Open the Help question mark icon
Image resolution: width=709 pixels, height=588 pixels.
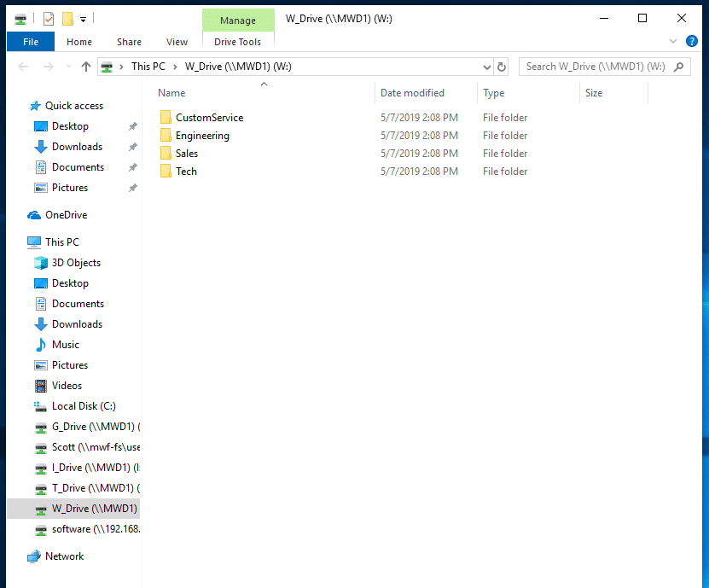(x=692, y=40)
